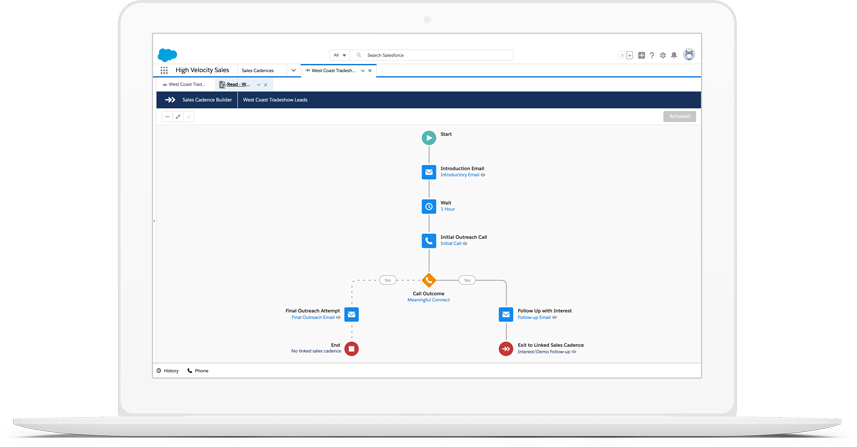Open the help question mark icon
Image resolution: width=857 pixels, height=447 pixels.
[652, 55]
